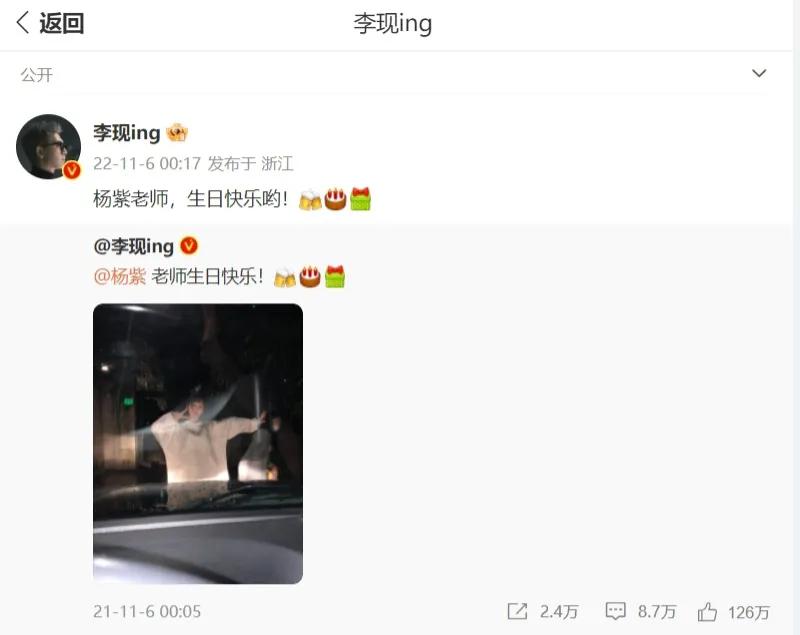Viewport: 800px width, 635px height.
Task: Click the share/repost icon
Action: click(517, 611)
